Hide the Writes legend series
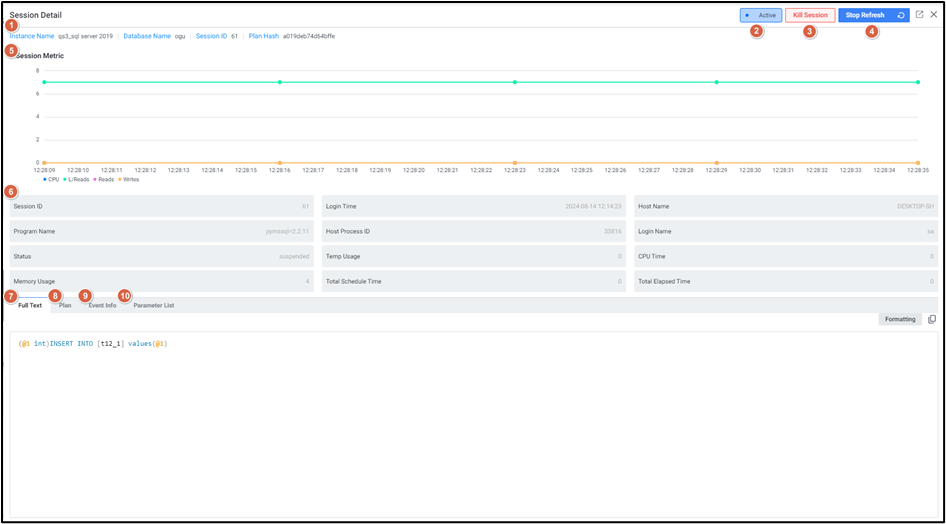946x524 pixels. click(x=130, y=179)
